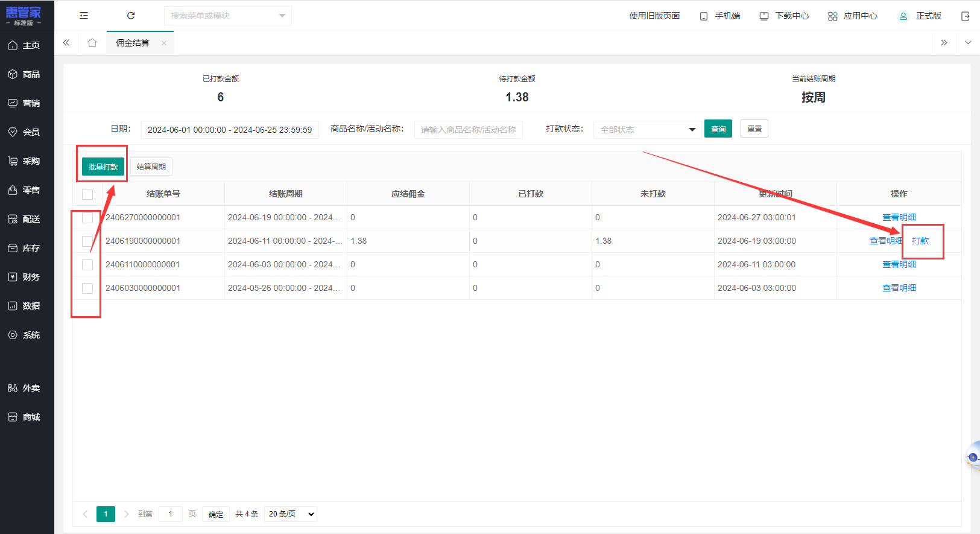Toggle the select-all header checkbox
Image resolution: width=980 pixels, height=534 pixels.
pyautogui.click(x=87, y=194)
